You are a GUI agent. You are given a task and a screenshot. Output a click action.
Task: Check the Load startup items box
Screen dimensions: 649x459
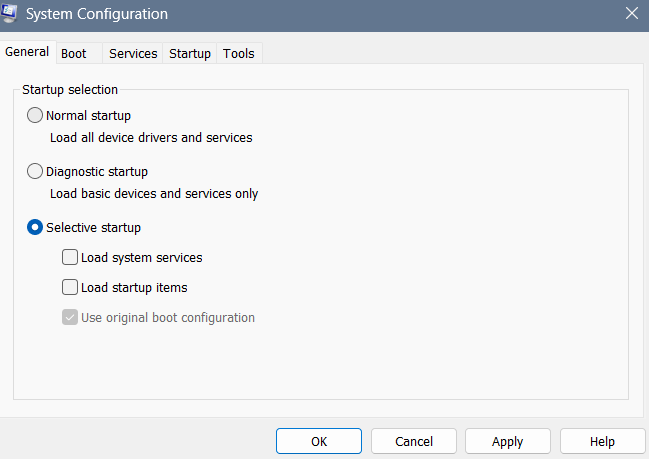(x=70, y=287)
